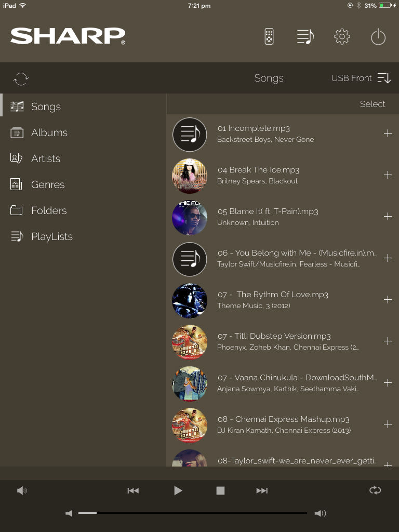Add 05 Blame It with plus icon
Image resolution: width=399 pixels, height=532 pixels.
pyautogui.click(x=388, y=217)
